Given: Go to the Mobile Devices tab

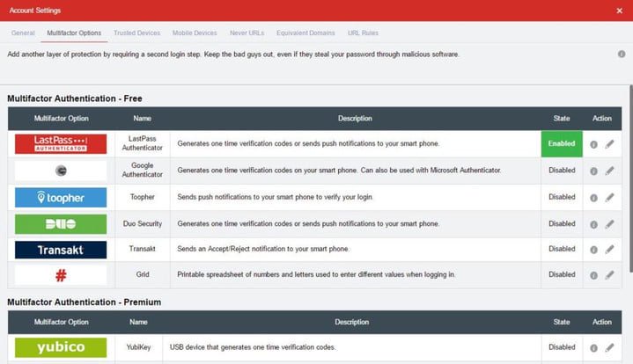Looking at the screenshot, I should click(x=195, y=33).
